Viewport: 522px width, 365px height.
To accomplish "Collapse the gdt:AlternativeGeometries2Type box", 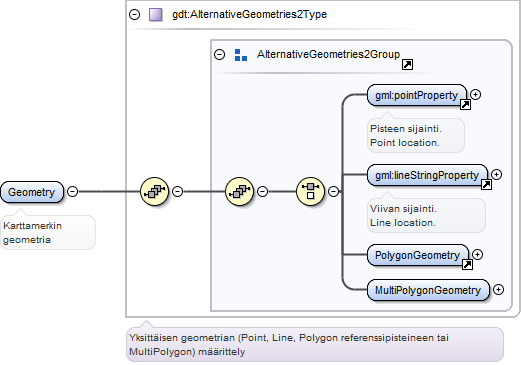I will pos(135,14).
